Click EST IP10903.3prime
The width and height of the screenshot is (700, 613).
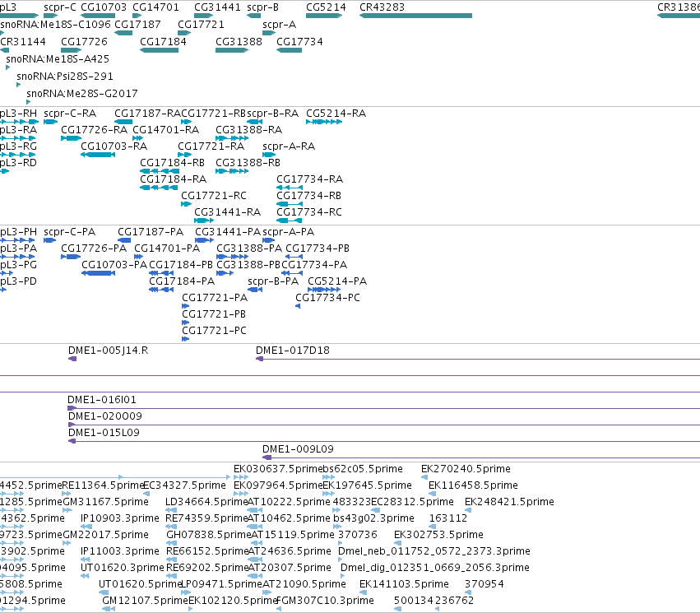[86, 527]
